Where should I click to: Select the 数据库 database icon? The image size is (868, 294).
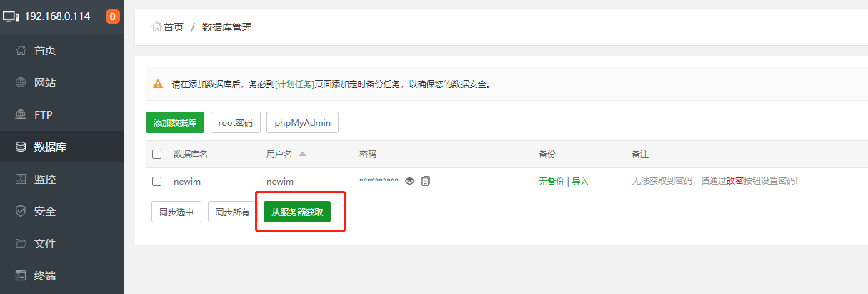click(21, 147)
